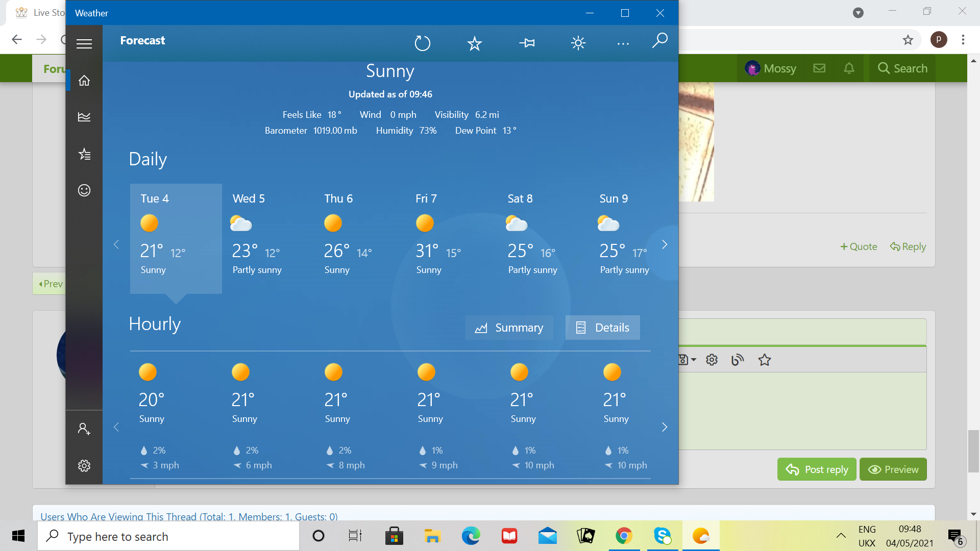This screenshot has width=980, height=551.
Task: Select Wed 5 daily forecast
Action: 268,238
